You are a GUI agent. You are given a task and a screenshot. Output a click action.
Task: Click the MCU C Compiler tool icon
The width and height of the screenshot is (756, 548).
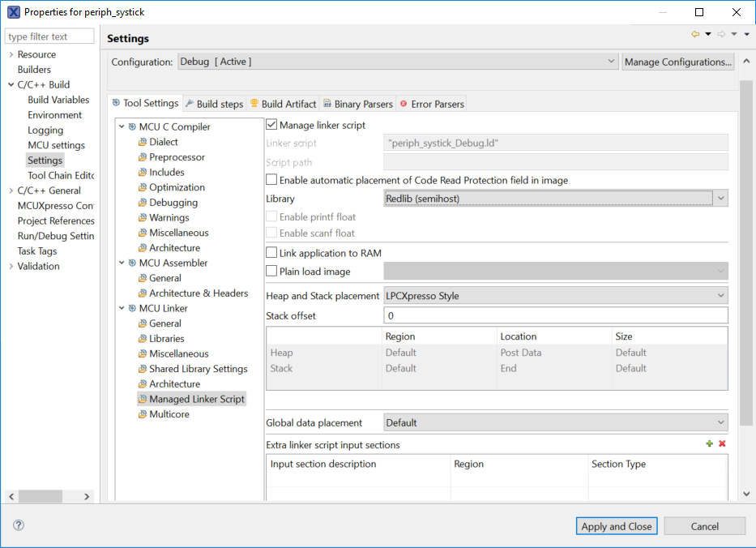[x=132, y=126]
